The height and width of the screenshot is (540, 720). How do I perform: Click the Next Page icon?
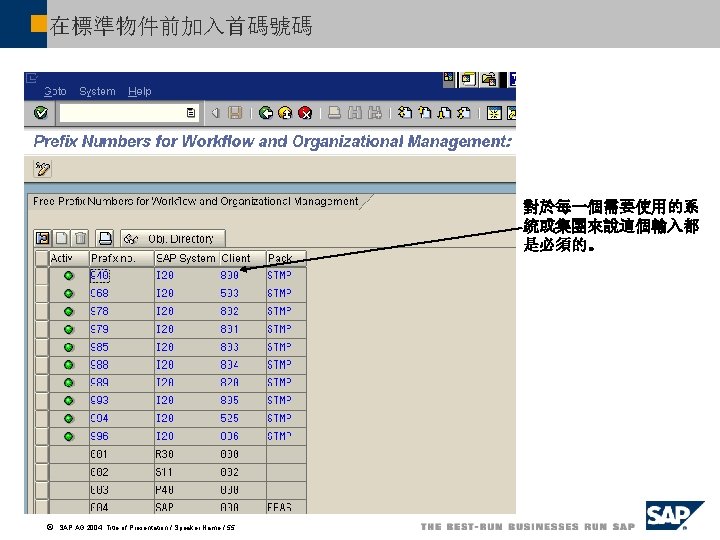click(x=444, y=112)
